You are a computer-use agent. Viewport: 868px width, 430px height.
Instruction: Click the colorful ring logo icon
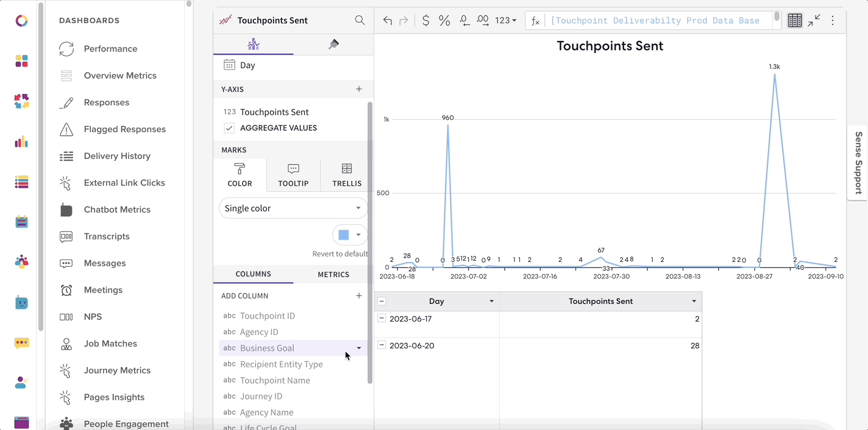click(x=21, y=21)
